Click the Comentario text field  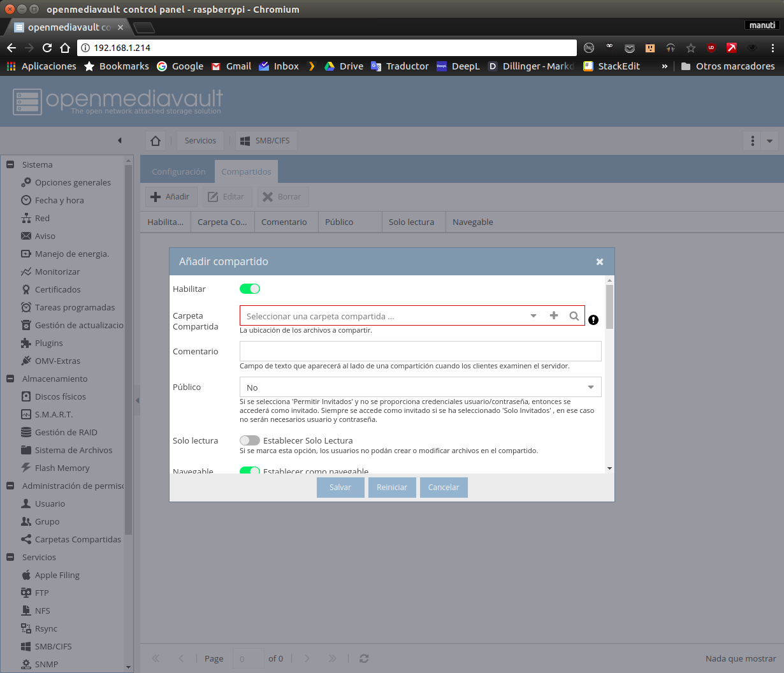(x=420, y=351)
